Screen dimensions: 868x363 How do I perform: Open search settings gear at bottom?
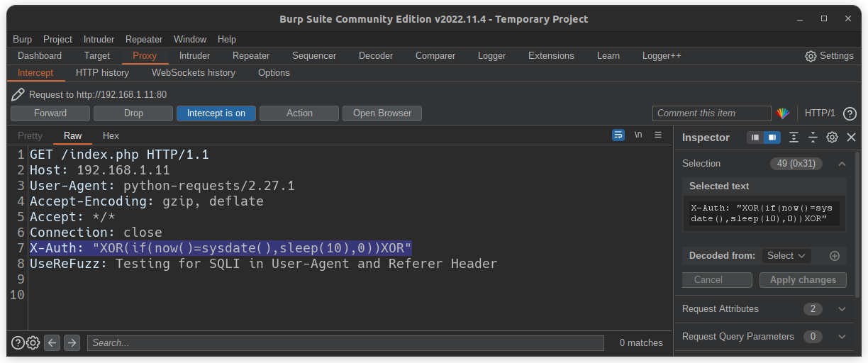pyautogui.click(x=33, y=343)
